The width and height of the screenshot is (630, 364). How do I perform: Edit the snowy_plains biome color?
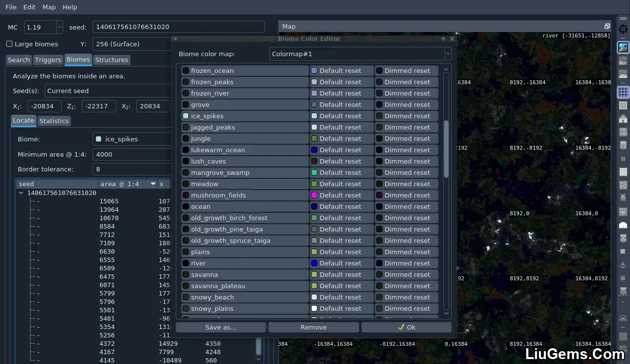click(x=245, y=308)
